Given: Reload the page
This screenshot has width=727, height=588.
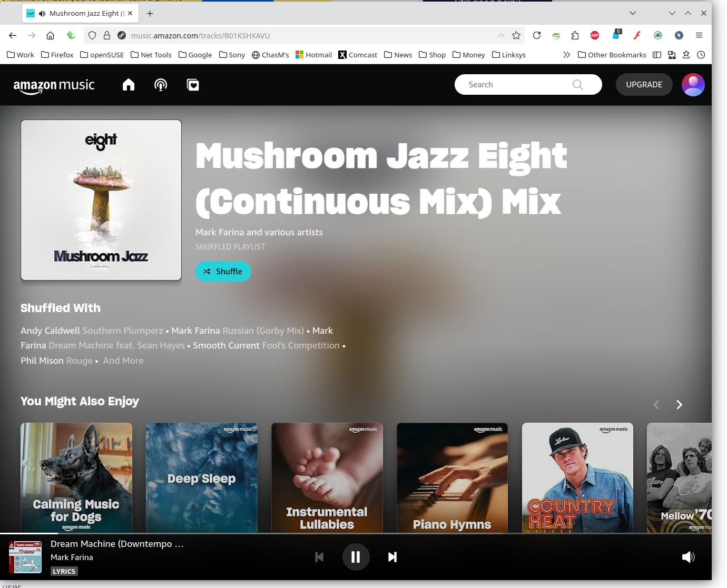Looking at the screenshot, I should (537, 35).
